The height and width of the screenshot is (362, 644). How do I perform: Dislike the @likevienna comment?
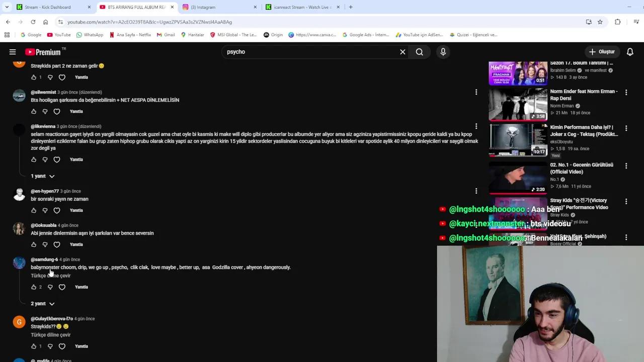pyautogui.click(x=45, y=160)
